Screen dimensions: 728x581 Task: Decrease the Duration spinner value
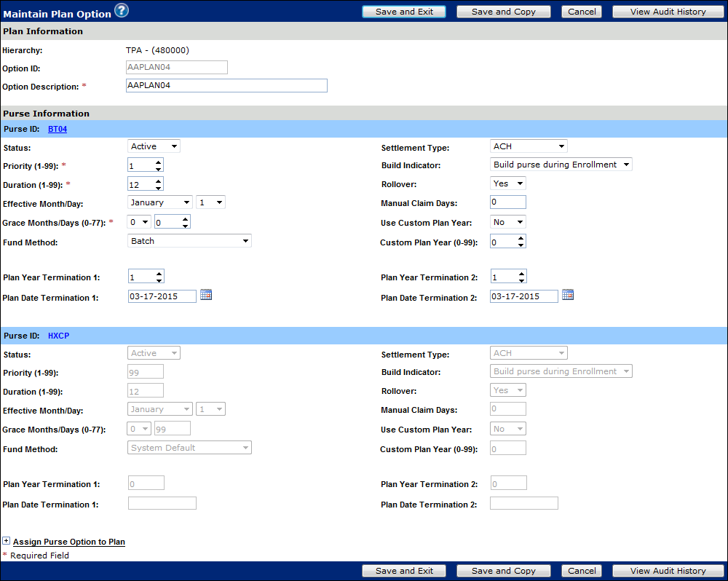click(x=159, y=187)
